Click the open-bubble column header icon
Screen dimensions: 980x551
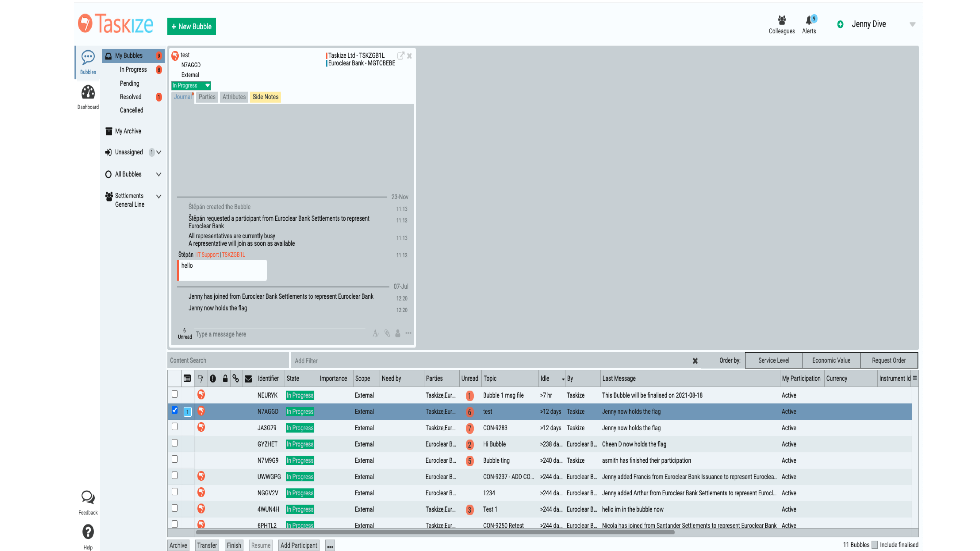pyautogui.click(x=187, y=378)
